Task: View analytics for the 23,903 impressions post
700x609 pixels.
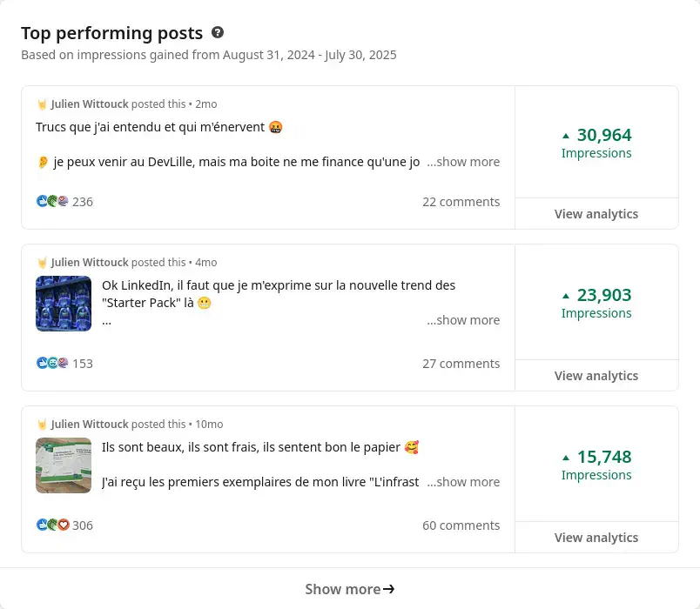Action: (596, 376)
